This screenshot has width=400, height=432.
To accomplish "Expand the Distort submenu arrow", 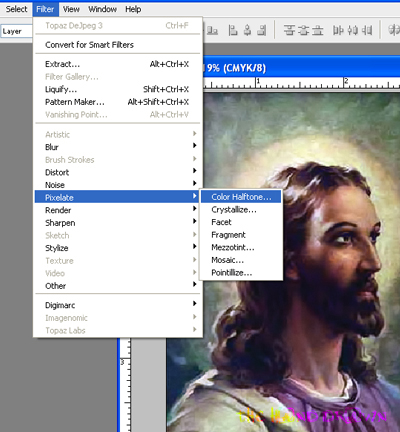I will [195, 171].
